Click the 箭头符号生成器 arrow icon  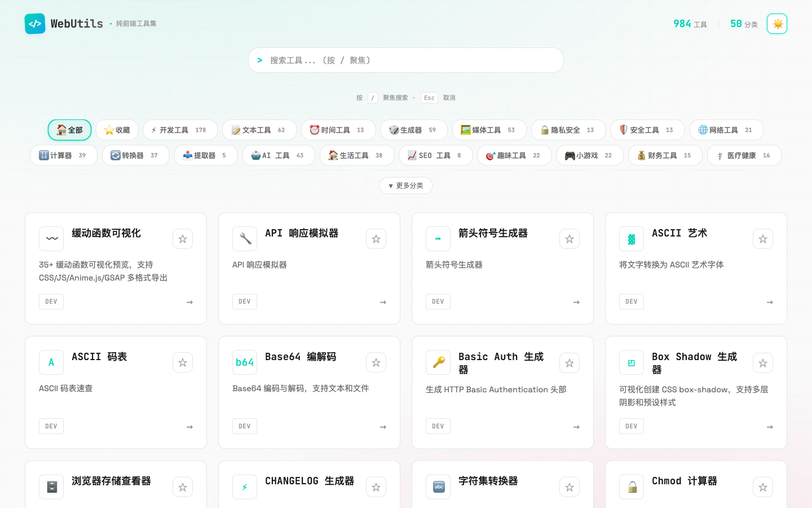point(438,239)
